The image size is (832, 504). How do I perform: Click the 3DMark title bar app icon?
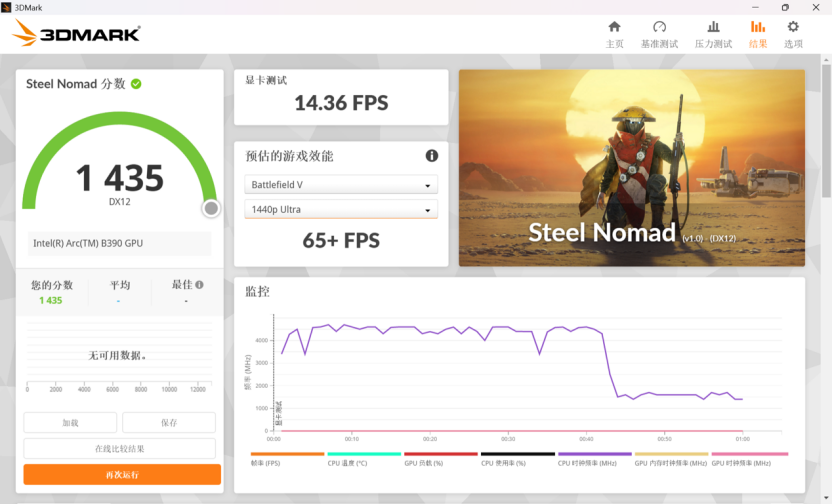[x=6, y=7]
